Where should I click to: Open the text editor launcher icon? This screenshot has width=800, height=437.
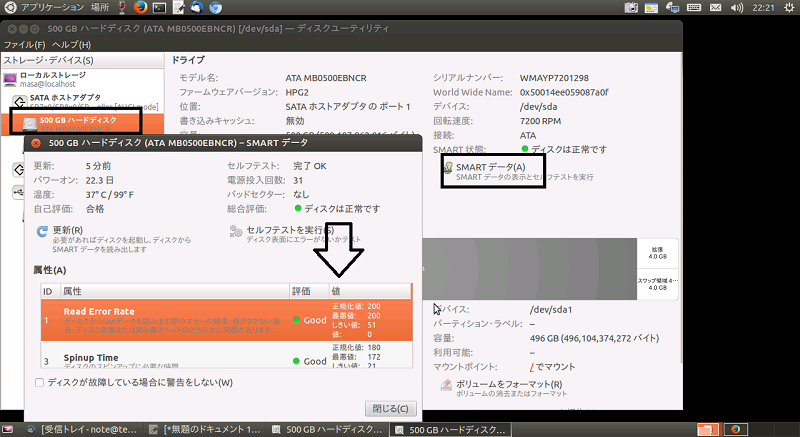(178, 8)
